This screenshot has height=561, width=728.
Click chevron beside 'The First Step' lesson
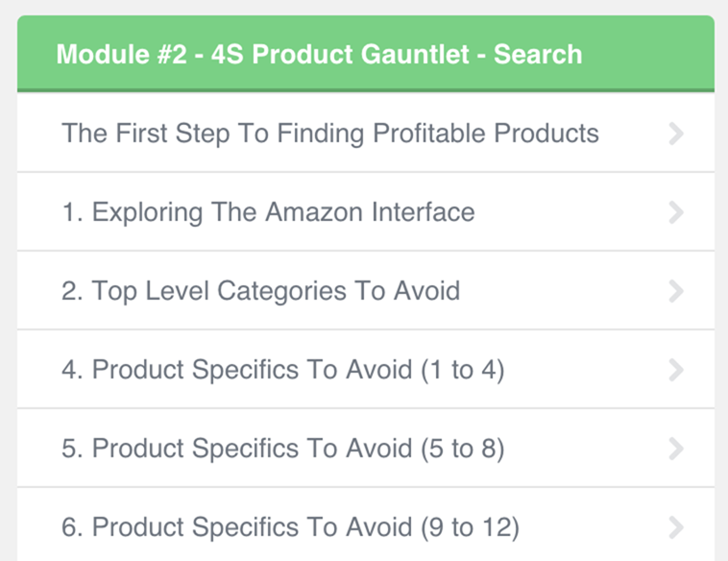tap(676, 134)
